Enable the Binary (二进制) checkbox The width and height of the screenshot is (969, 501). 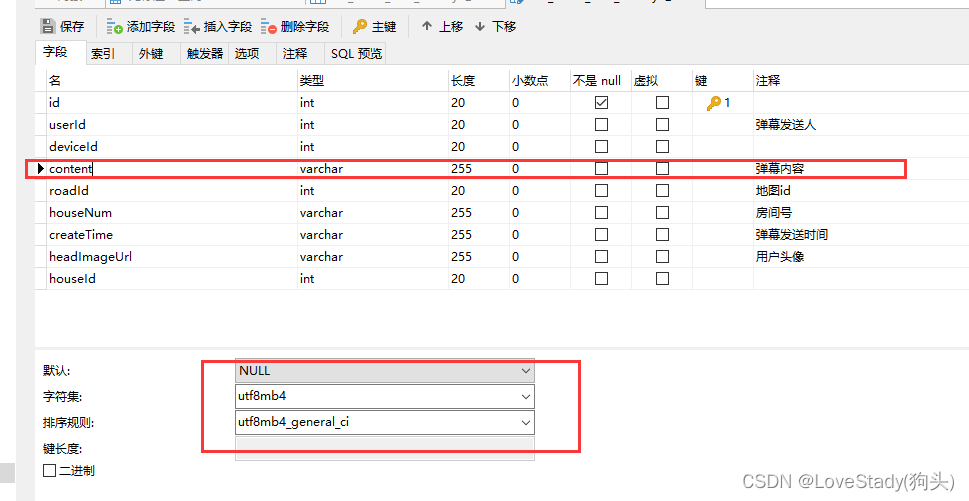(49, 471)
